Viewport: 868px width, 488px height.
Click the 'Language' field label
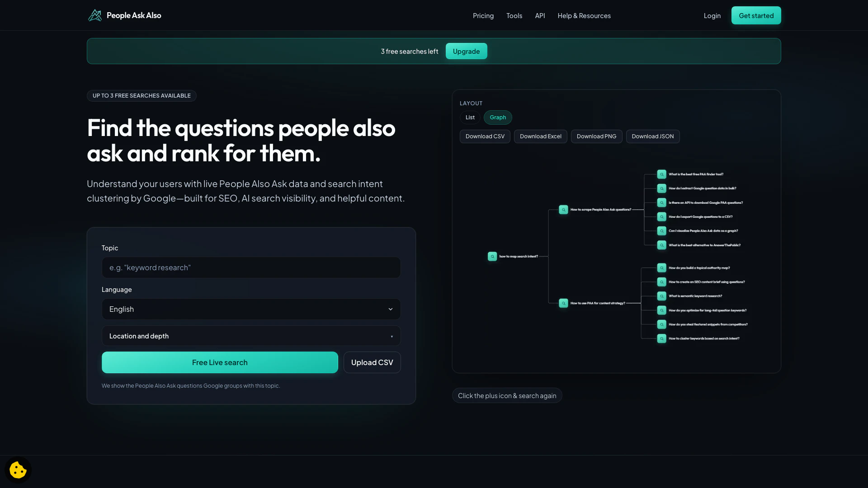click(117, 290)
